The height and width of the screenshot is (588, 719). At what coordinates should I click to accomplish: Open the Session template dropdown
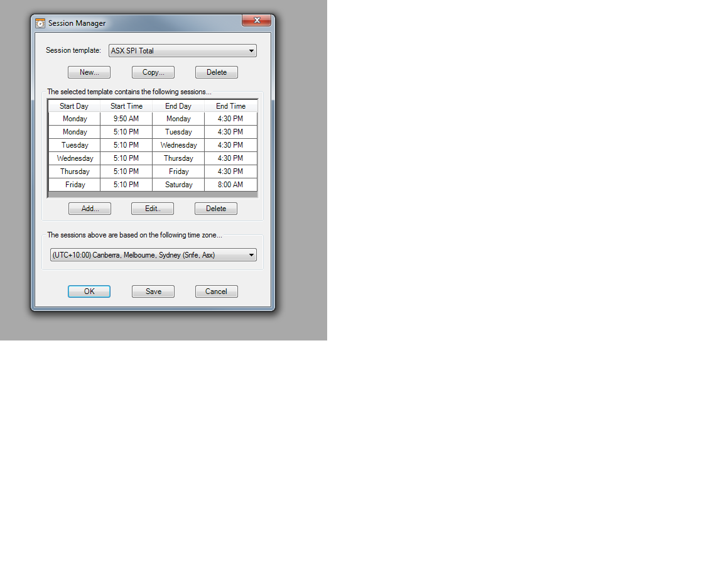(183, 51)
